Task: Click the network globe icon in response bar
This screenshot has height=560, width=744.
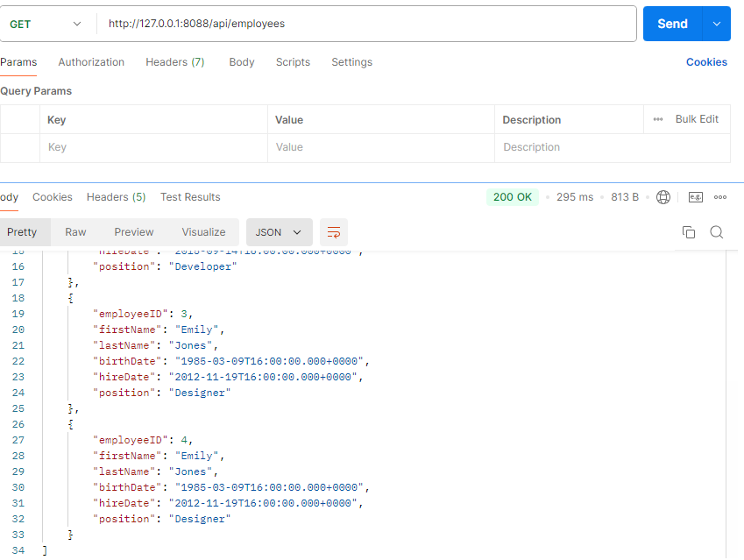Action: pyautogui.click(x=663, y=197)
